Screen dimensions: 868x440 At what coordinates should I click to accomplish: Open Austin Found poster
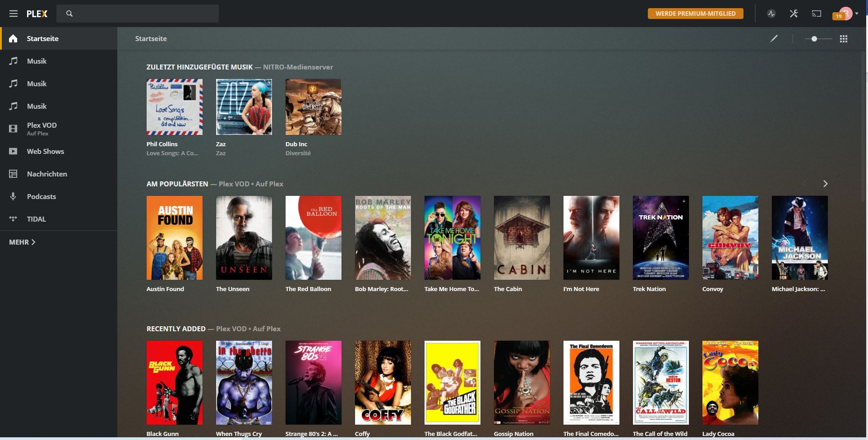pyautogui.click(x=175, y=238)
